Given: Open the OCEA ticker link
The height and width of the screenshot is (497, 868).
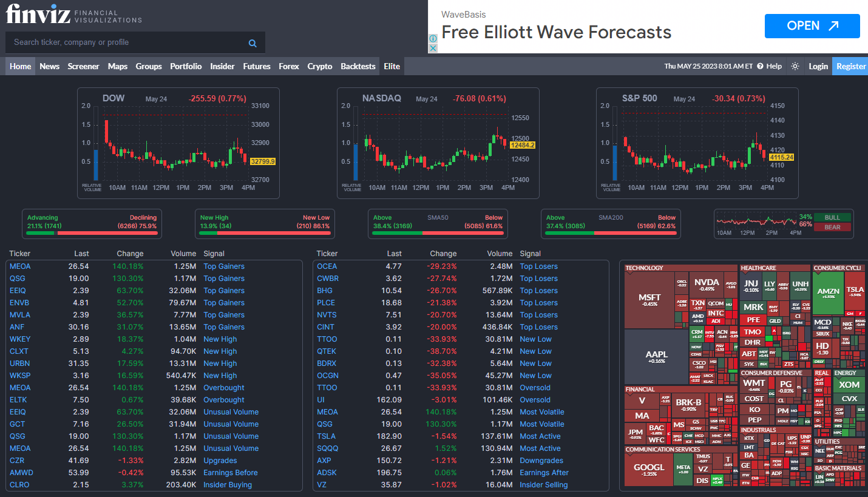Looking at the screenshot, I should (x=327, y=266).
